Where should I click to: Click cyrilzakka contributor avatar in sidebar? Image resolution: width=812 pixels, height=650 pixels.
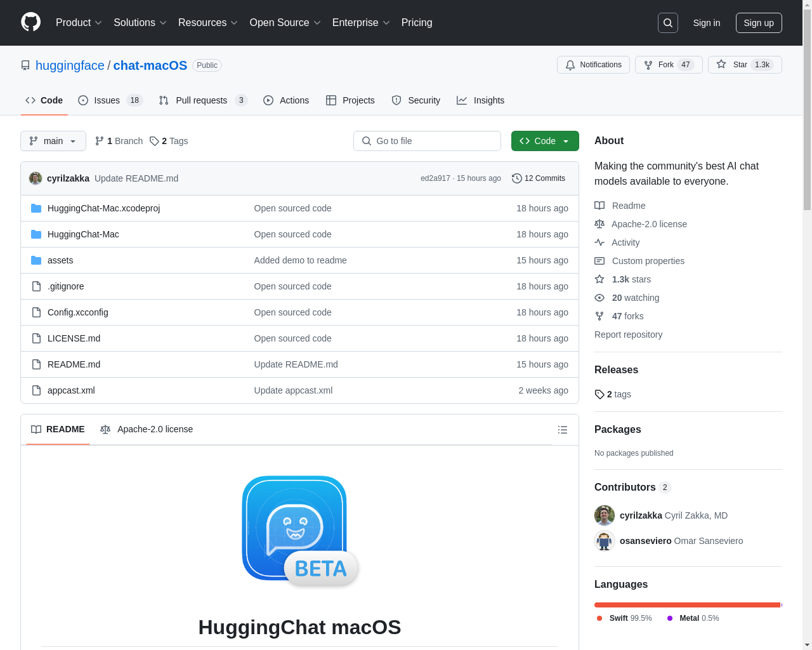pyautogui.click(x=605, y=515)
